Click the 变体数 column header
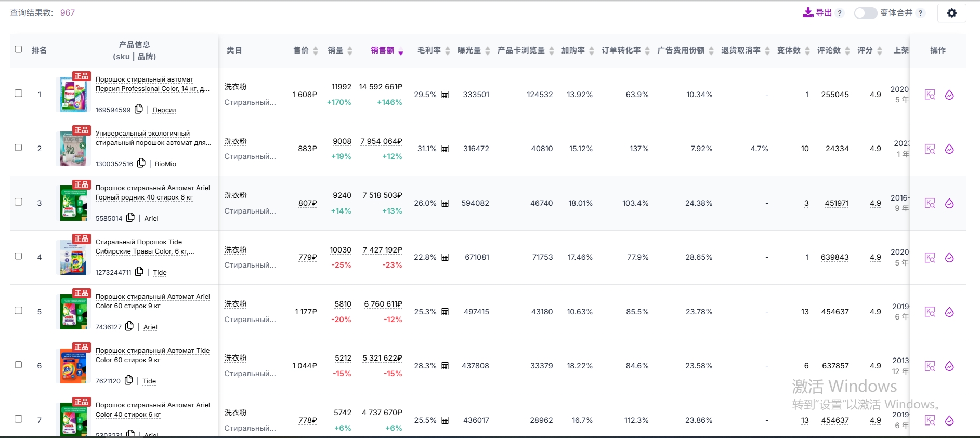This screenshot has width=980, height=438. [789, 50]
